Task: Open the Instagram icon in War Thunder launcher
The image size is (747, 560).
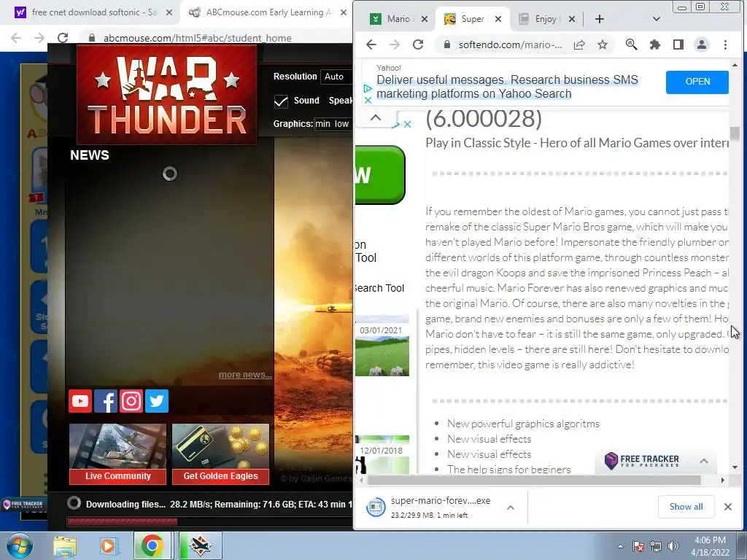Action: point(131,401)
